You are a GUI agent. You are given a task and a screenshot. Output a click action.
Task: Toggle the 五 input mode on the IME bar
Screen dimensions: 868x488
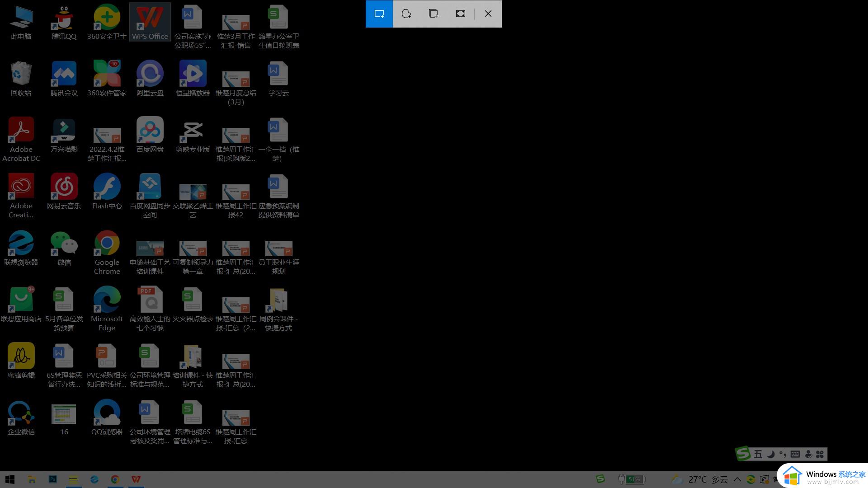coord(758,454)
